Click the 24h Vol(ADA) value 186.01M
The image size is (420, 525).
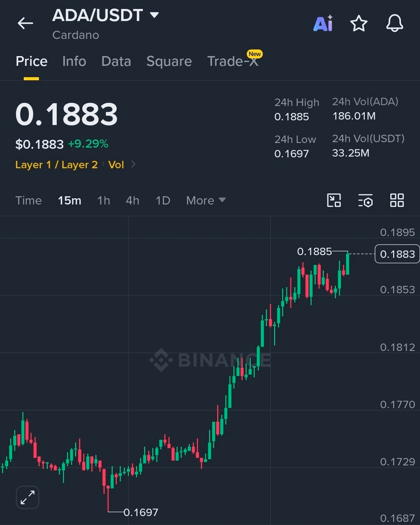(354, 116)
